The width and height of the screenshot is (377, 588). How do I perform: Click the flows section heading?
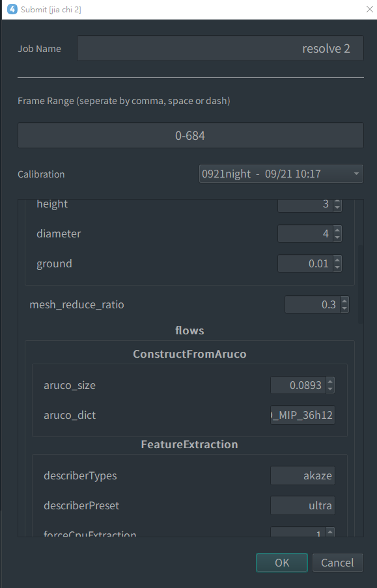coord(189,330)
